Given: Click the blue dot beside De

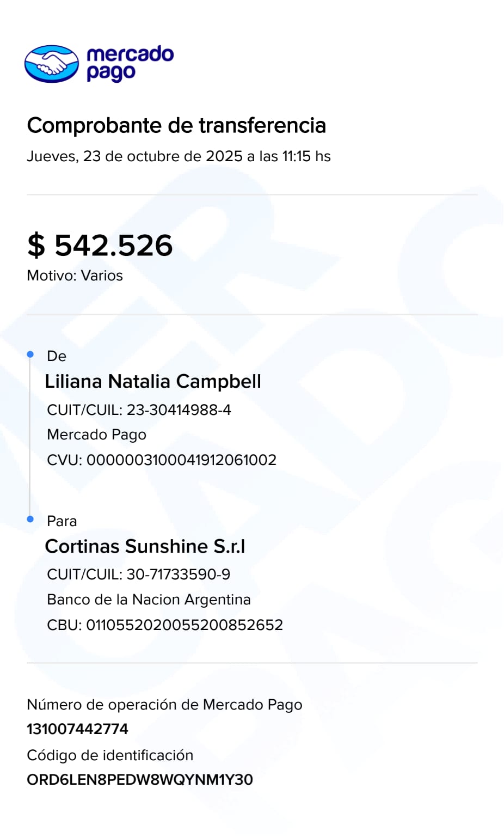Looking at the screenshot, I should (30, 355).
